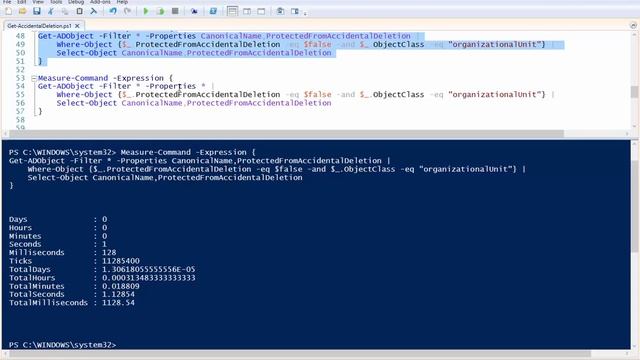Open the toolbar overflow options arrow
Screen dimensions: 640x360
305,13
